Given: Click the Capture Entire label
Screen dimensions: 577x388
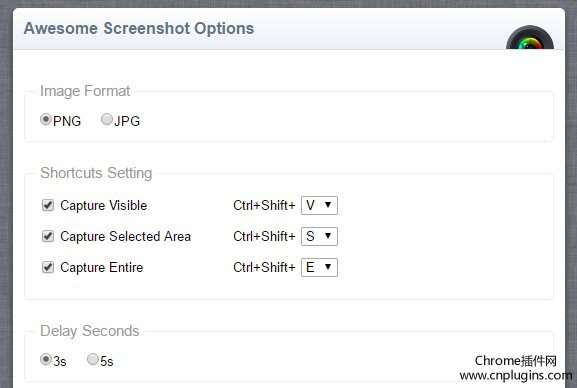Looking at the screenshot, I should [x=102, y=267].
